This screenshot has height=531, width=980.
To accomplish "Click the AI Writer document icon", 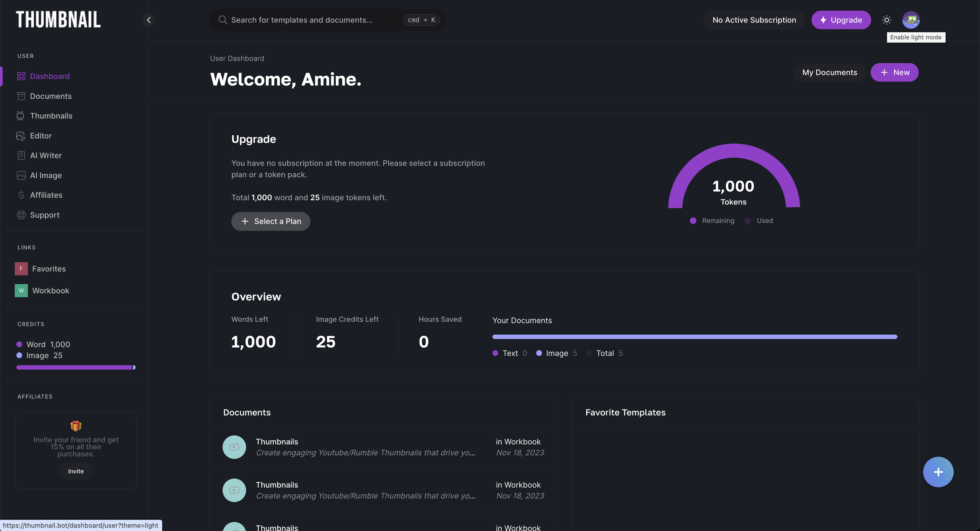I will 21,155.
